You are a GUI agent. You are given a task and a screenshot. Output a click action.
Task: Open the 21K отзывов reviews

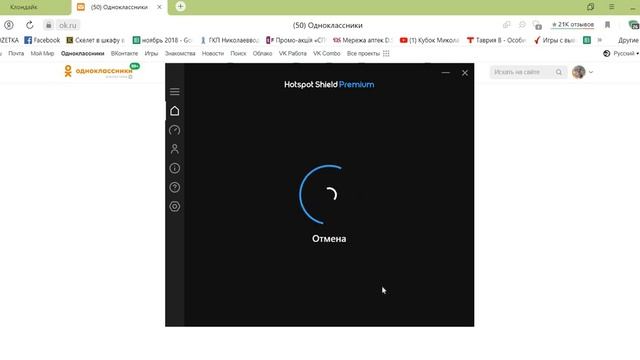(573, 24)
